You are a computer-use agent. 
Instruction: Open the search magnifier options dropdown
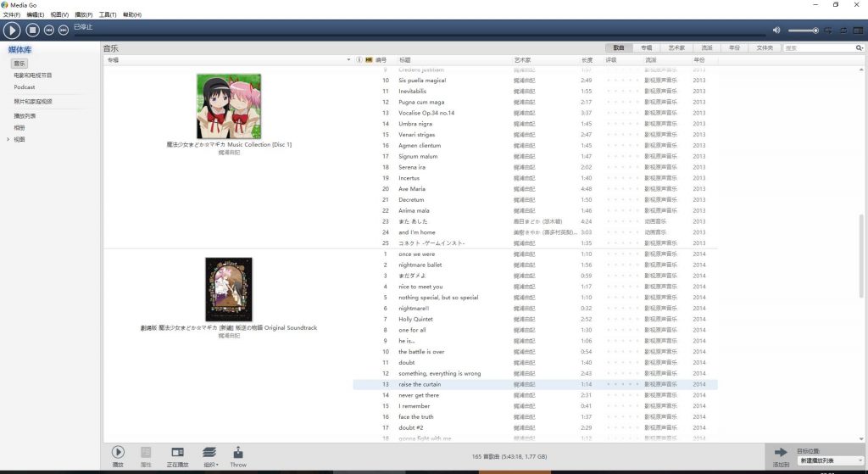860,48
